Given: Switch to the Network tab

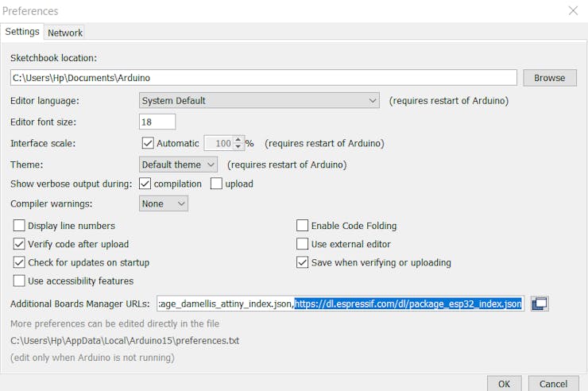Looking at the screenshot, I should point(65,33).
